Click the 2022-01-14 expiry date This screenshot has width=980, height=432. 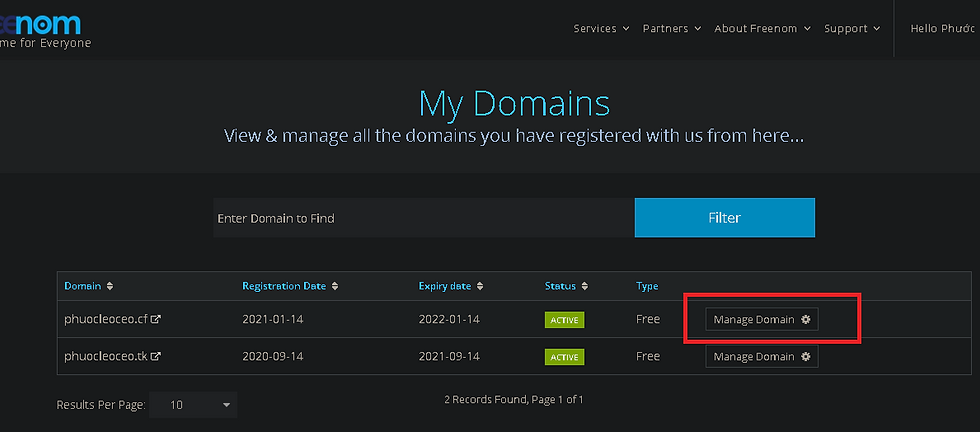(449, 319)
